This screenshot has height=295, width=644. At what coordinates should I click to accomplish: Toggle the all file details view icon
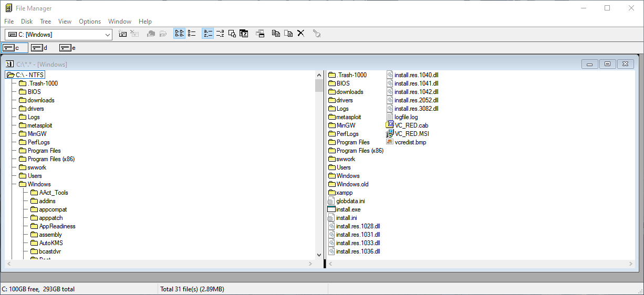pyautogui.click(x=192, y=34)
